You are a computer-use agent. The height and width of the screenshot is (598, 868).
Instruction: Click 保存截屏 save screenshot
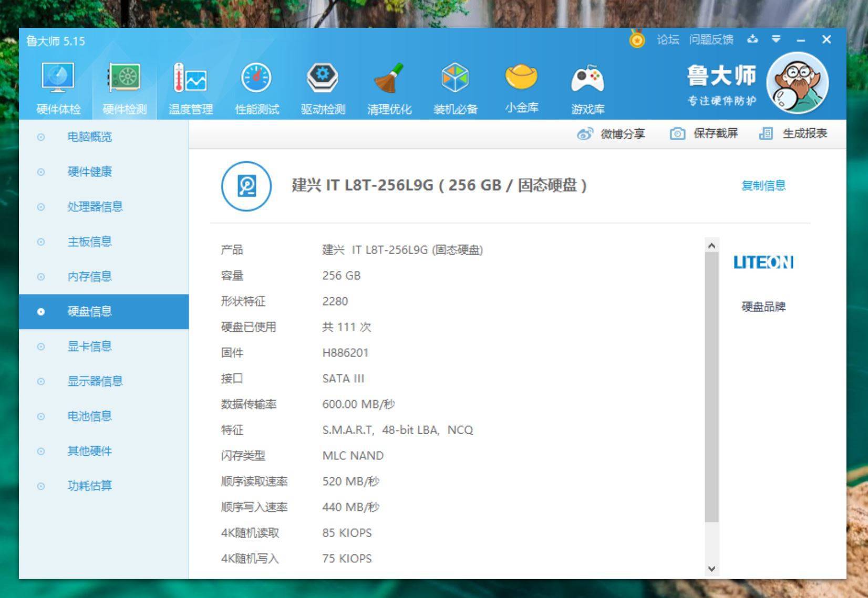(x=716, y=133)
